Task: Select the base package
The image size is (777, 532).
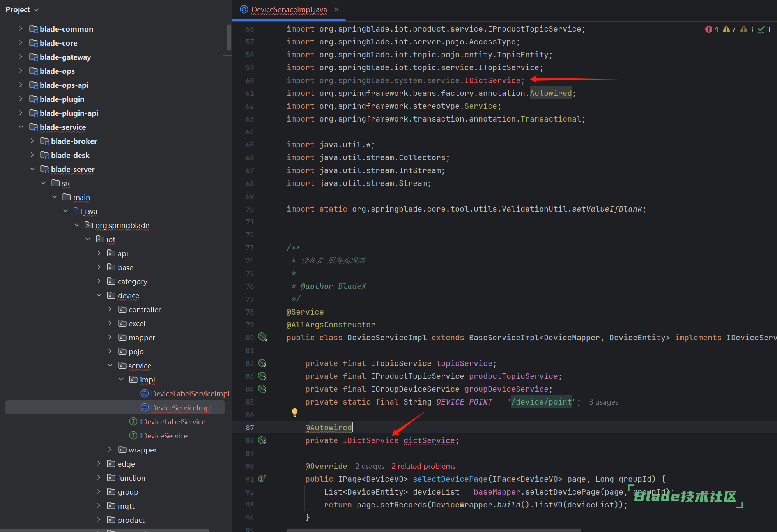Action: click(x=126, y=267)
